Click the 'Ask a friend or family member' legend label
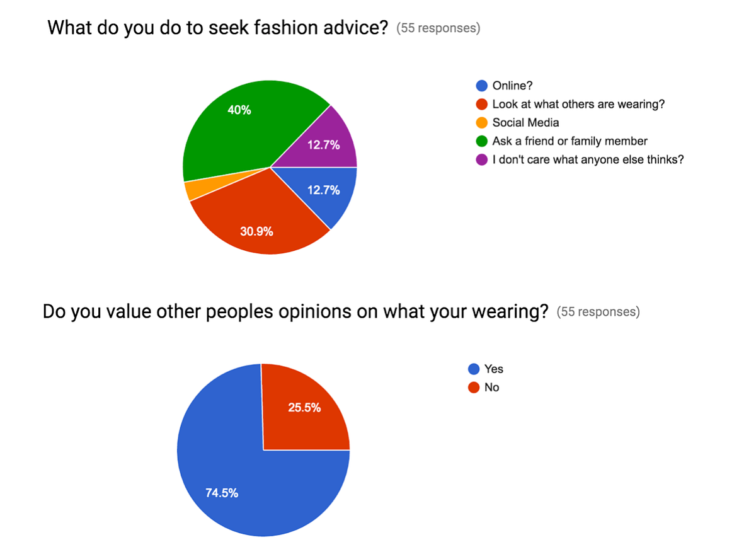Image resolution: width=756 pixels, height=547 pixels. [x=570, y=141]
